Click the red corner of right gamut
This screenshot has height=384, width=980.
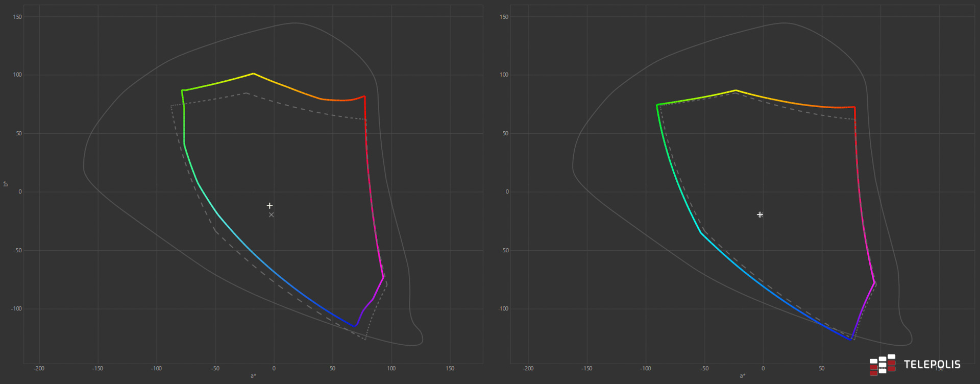(x=854, y=107)
